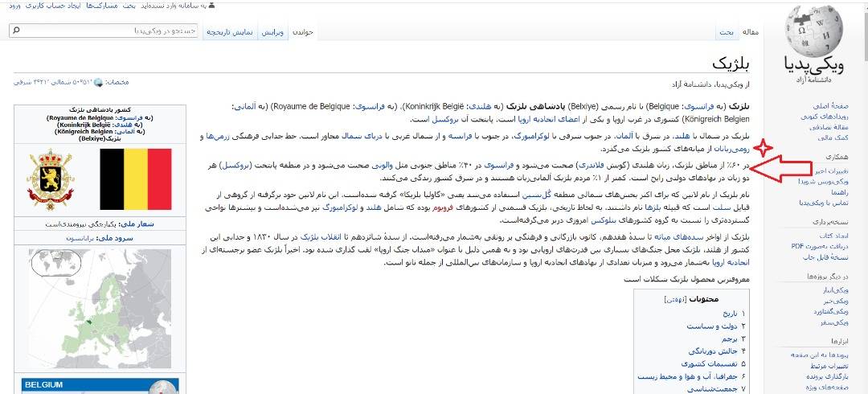The height and width of the screenshot is (394, 868).
Task: Open the برابانسون anthem link in infobox
Action: coord(80,238)
